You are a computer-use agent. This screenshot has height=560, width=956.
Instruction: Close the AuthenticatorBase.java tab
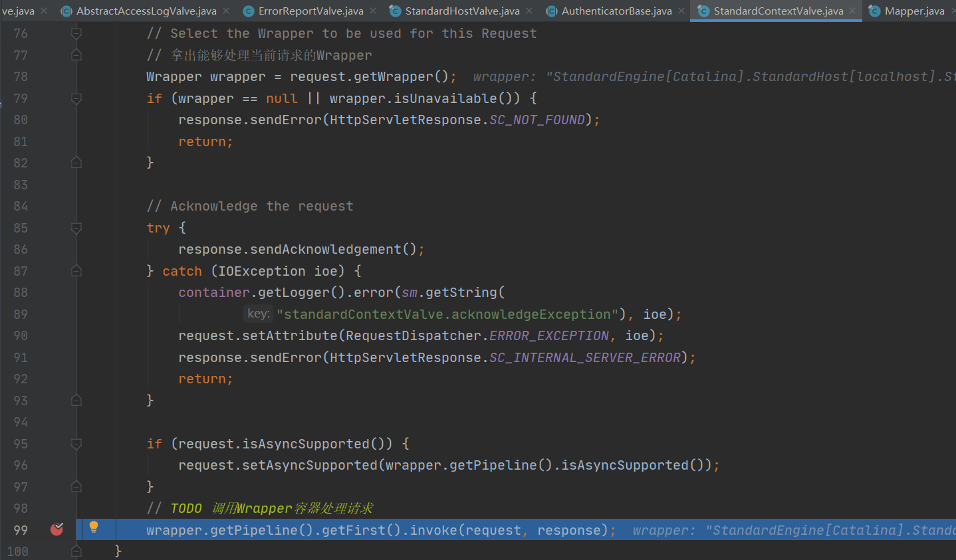click(x=681, y=11)
